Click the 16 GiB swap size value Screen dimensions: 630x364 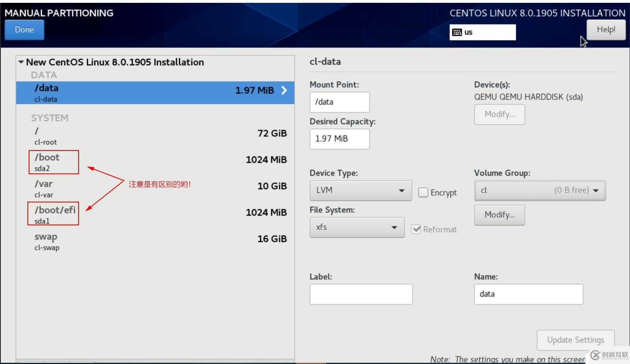[272, 239]
